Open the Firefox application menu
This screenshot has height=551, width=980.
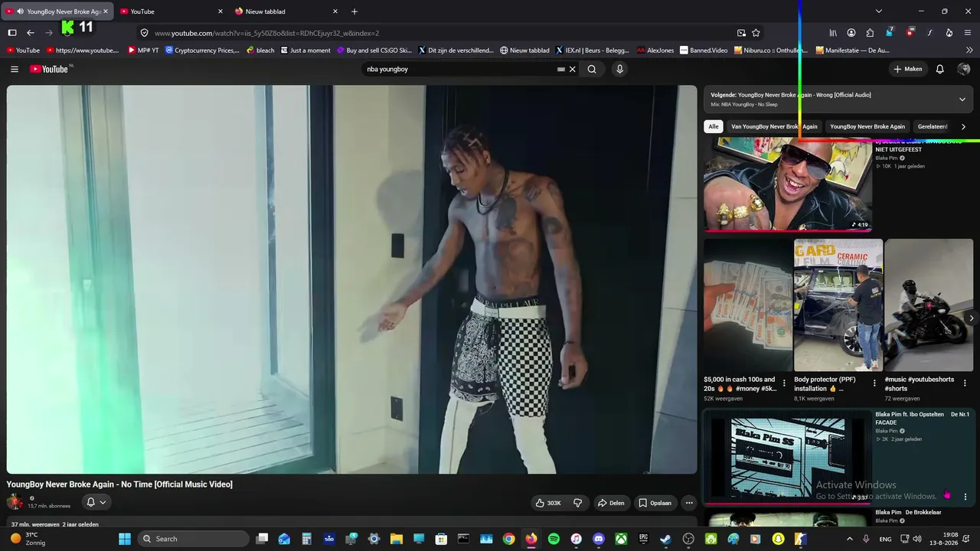point(968,33)
